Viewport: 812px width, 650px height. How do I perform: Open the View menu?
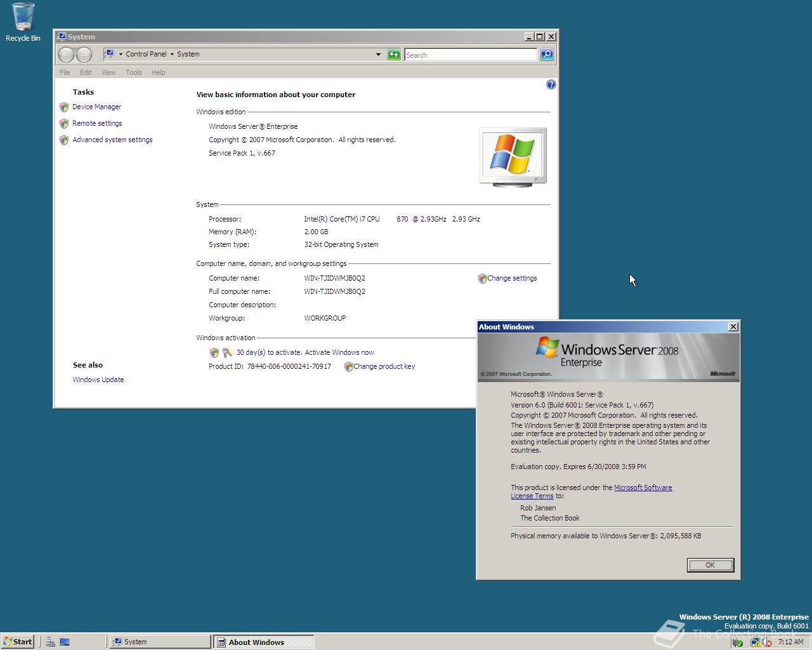[108, 72]
